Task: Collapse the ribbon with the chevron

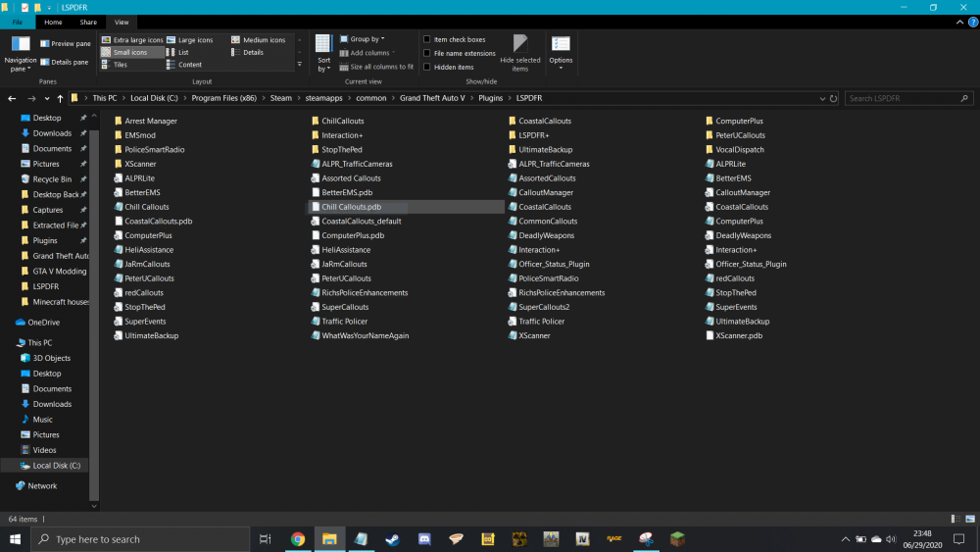Action: point(959,22)
